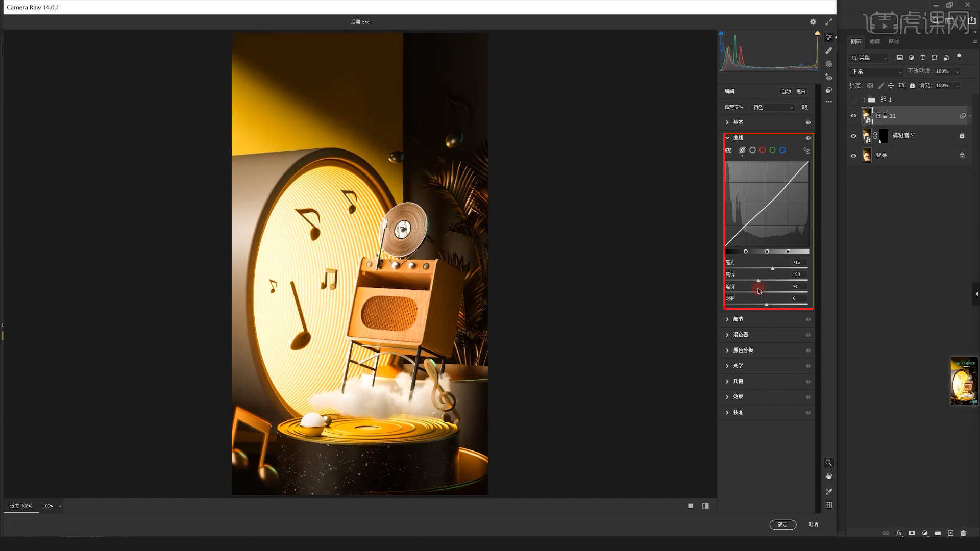Screen dimensions: 980x551
Task: Expand the 细节 panel
Action: coord(727,319)
